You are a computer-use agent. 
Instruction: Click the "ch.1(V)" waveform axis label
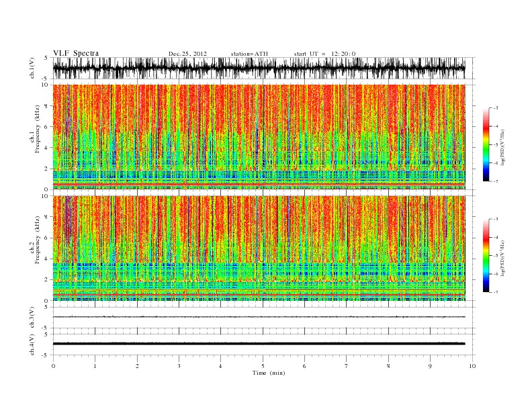32,69
